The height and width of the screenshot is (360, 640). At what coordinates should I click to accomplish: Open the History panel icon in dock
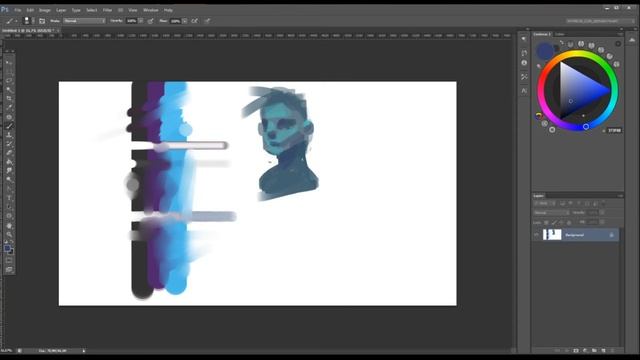pyautogui.click(x=524, y=53)
